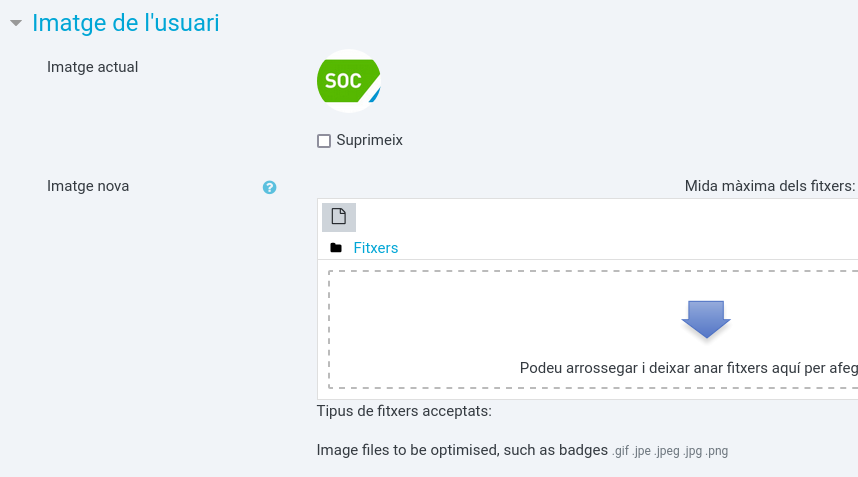
Task: Click the 'Podeu arrossegar i deixar anar' text
Action: [x=688, y=368]
